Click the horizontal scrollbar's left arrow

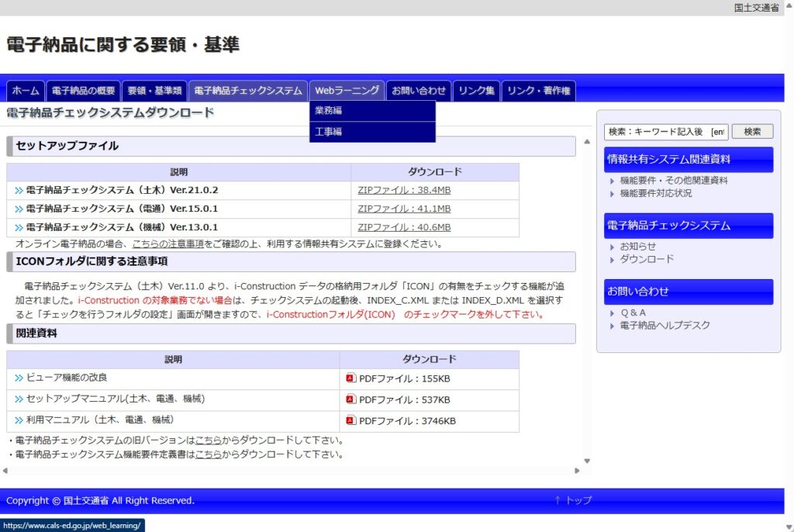pos(5,471)
